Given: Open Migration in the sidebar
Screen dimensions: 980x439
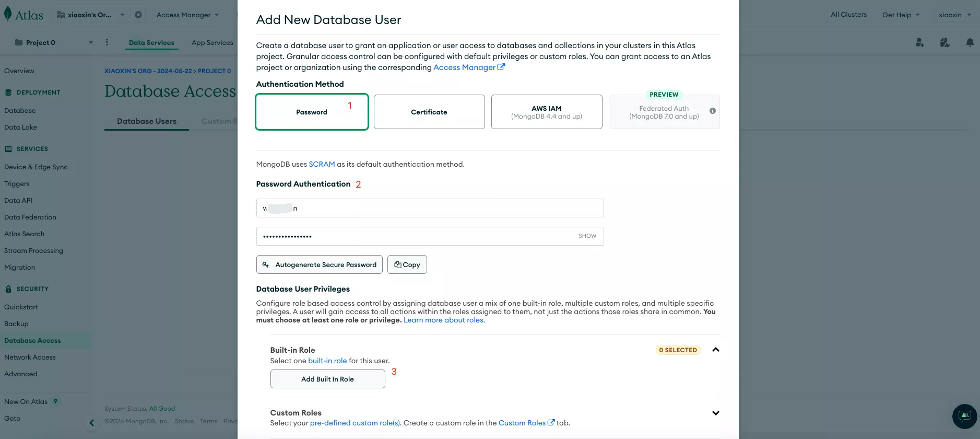Looking at the screenshot, I should tap(20, 268).
